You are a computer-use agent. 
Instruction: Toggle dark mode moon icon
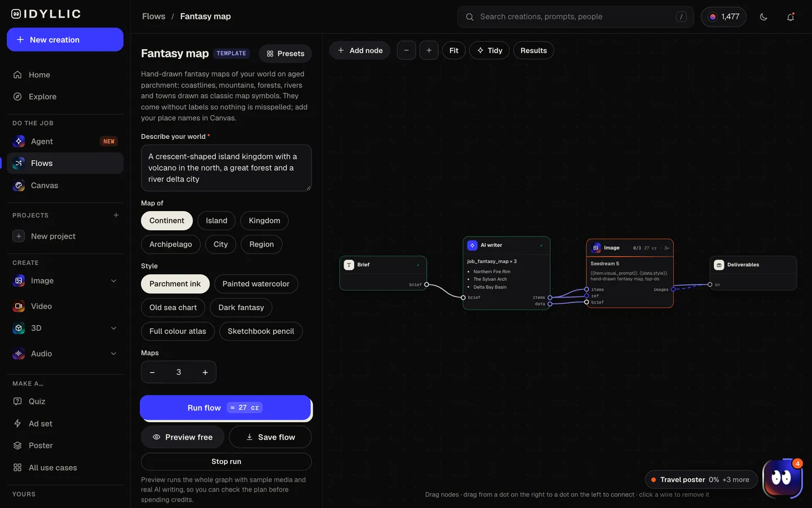(764, 17)
